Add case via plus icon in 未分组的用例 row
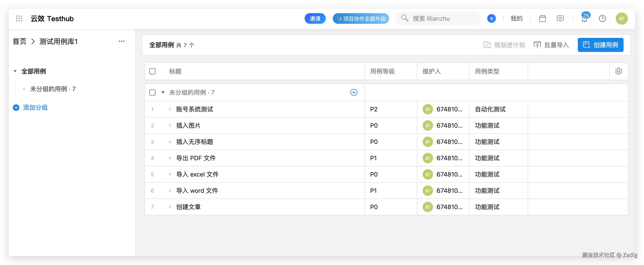 point(353,93)
